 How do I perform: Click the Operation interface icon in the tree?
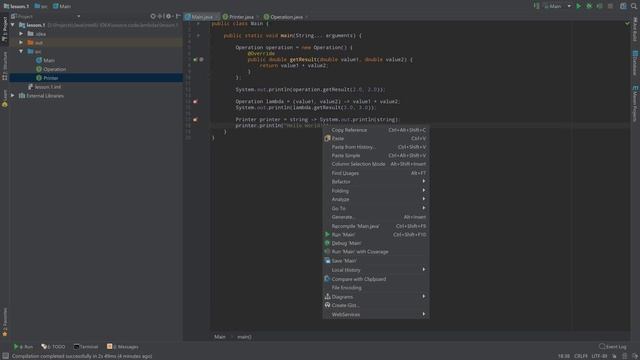39,69
